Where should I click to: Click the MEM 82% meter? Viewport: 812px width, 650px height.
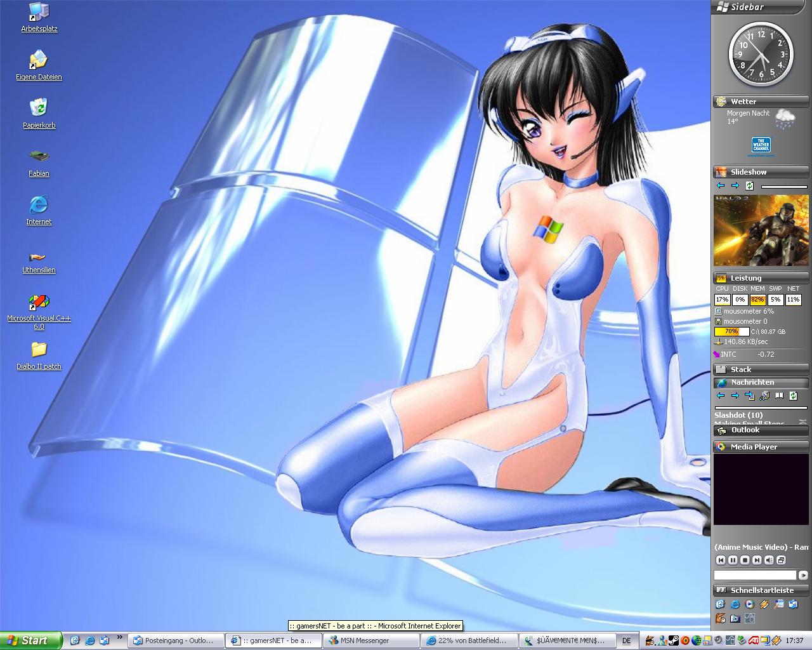click(757, 300)
